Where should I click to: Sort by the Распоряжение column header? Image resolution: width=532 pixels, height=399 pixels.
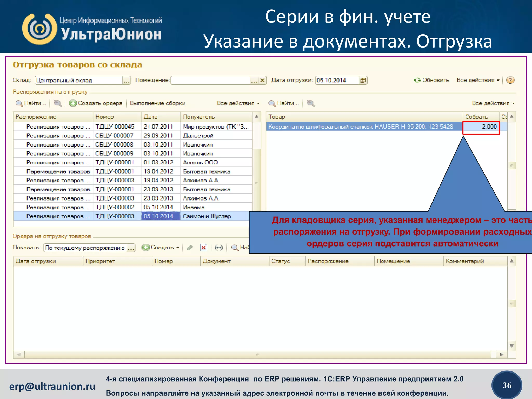pyautogui.click(x=53, y=117)
